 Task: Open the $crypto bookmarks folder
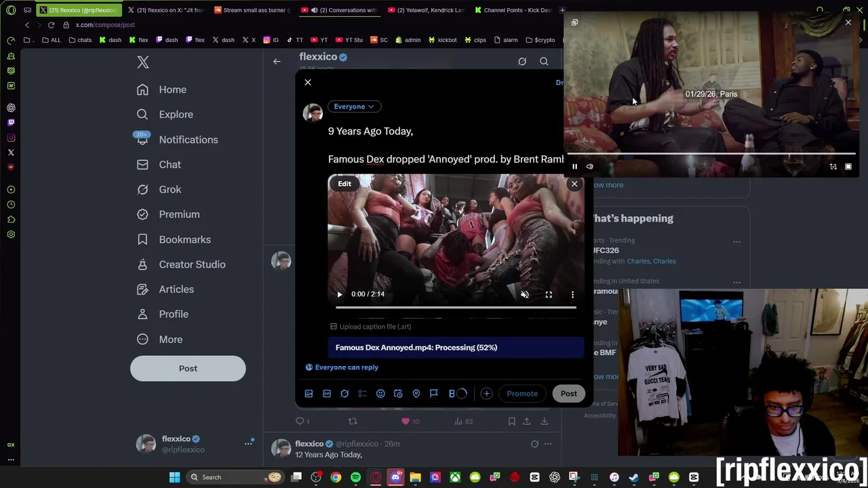tap(540, 40)
